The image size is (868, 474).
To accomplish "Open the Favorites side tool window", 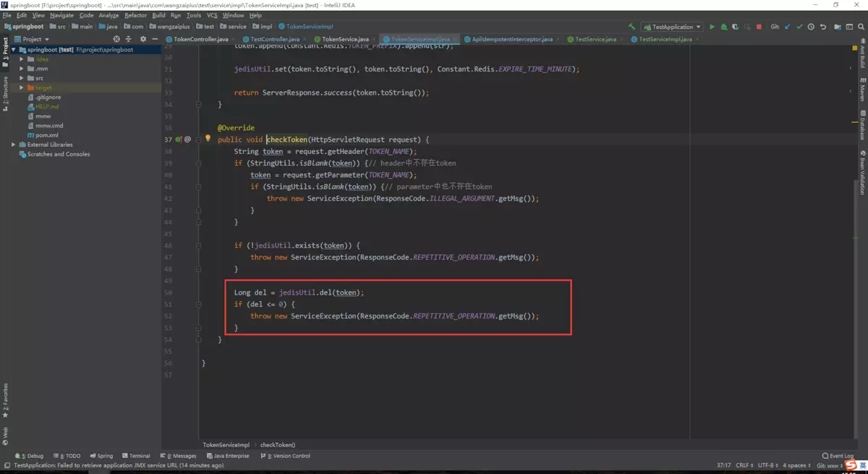I will click(x=5, y=401).
